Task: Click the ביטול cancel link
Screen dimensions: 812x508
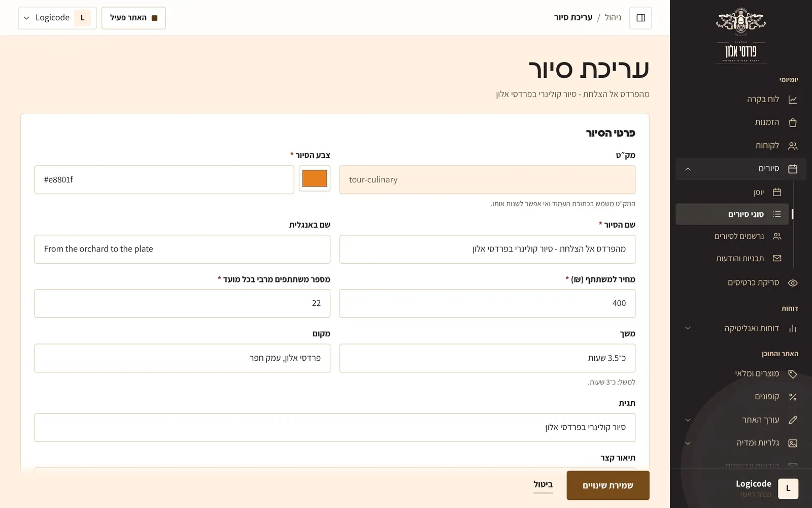Action: (543, 485)
